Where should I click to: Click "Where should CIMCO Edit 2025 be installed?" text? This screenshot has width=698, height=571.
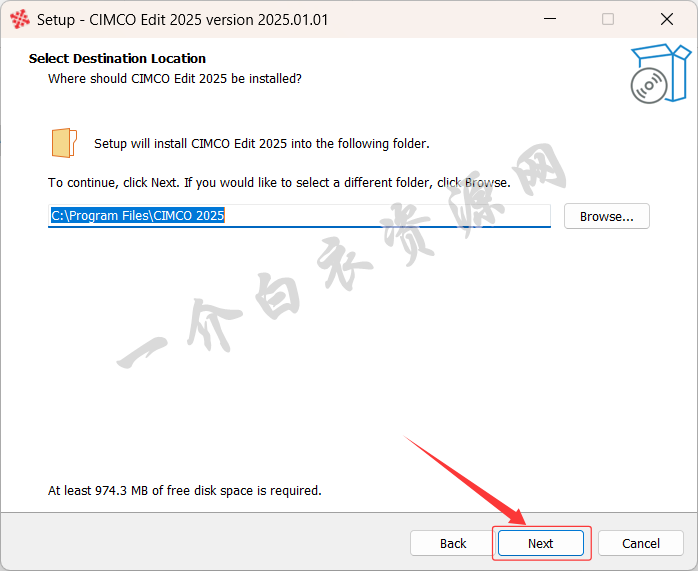click(x=174, y=79)
